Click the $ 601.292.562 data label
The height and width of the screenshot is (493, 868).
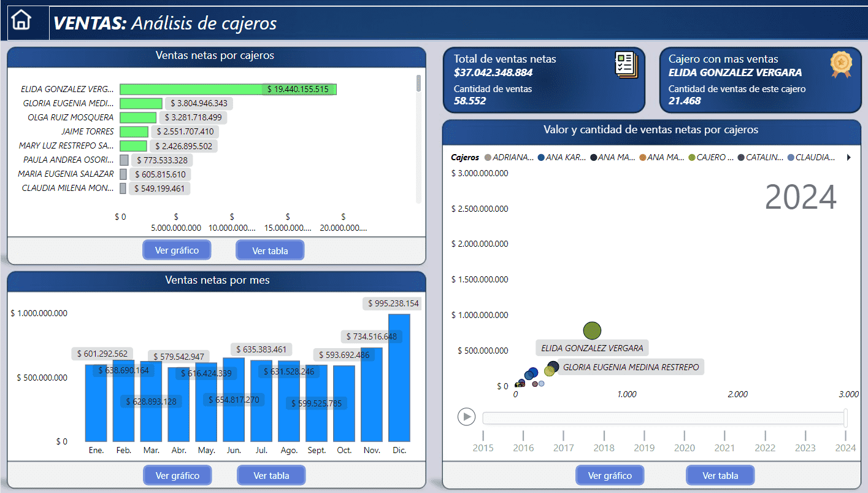(102, 354)
